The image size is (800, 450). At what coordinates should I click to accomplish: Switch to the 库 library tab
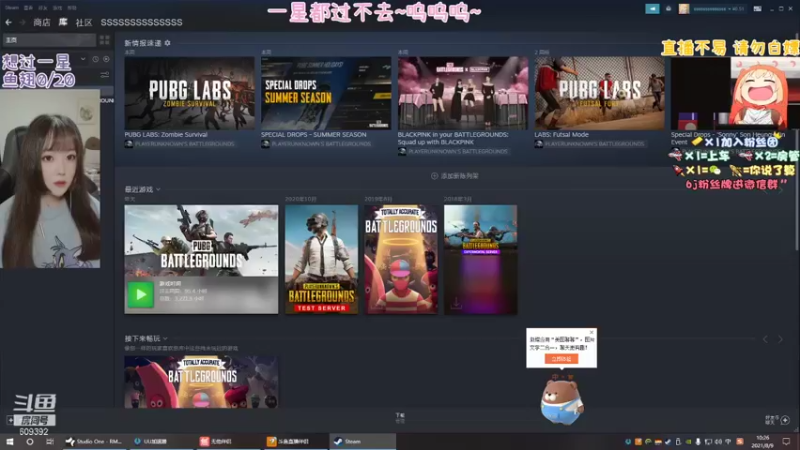pos(63,22)
